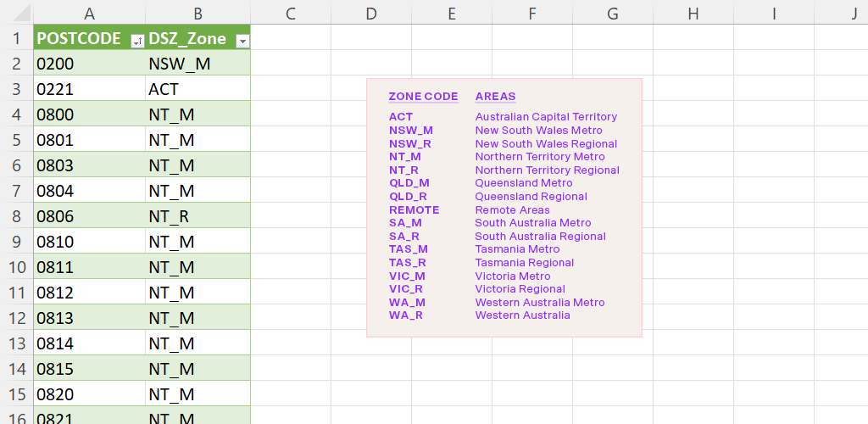Select row 1 header
Viewport: 868px width, 424px height.
[17, 38]
